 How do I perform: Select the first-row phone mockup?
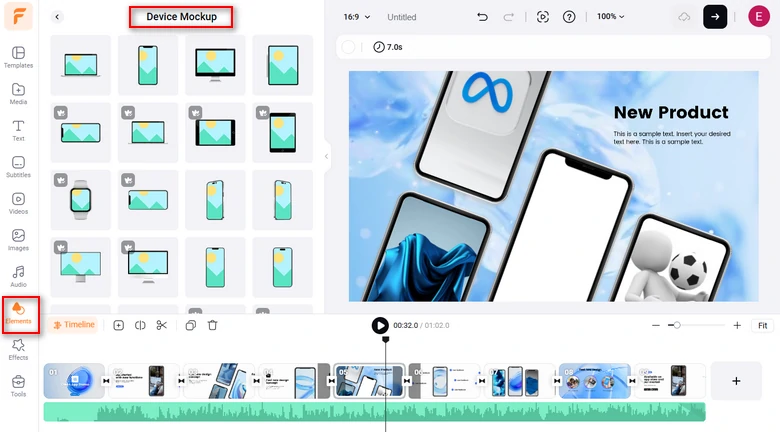pos(148,65)
